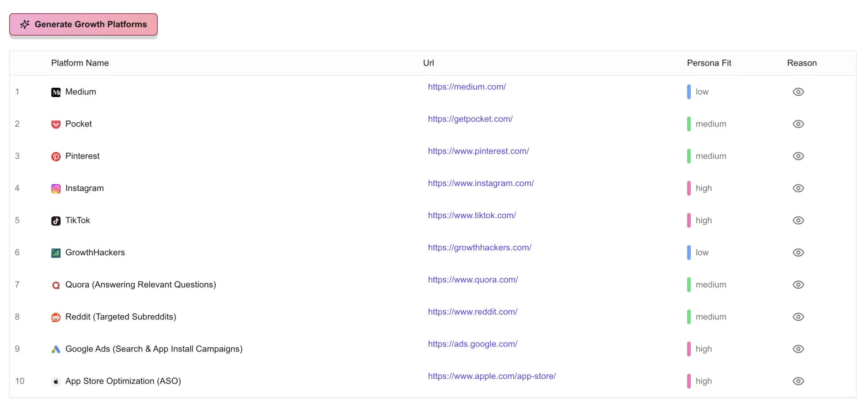
Task: View reason for App Store Optimization row
Action: (798, 381)
